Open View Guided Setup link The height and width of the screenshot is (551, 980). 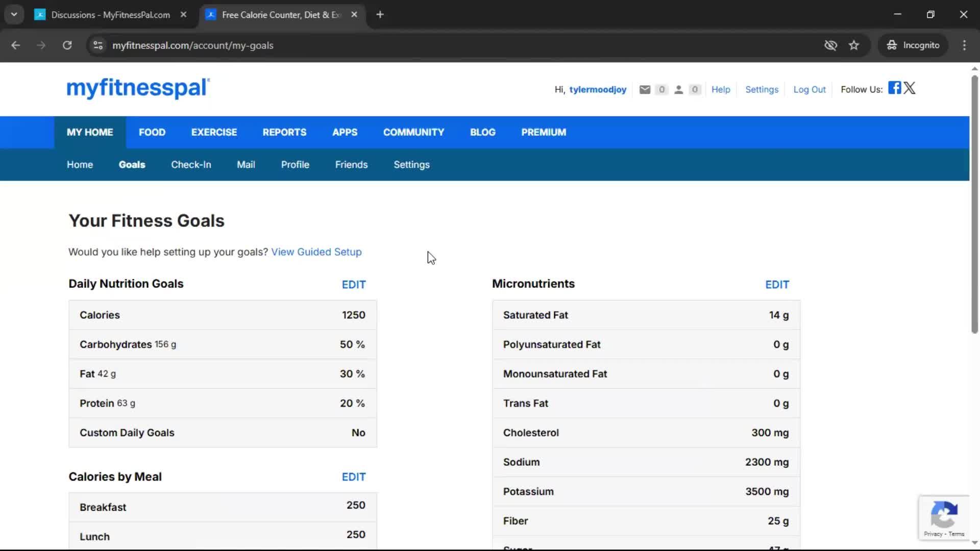[316, 252]
